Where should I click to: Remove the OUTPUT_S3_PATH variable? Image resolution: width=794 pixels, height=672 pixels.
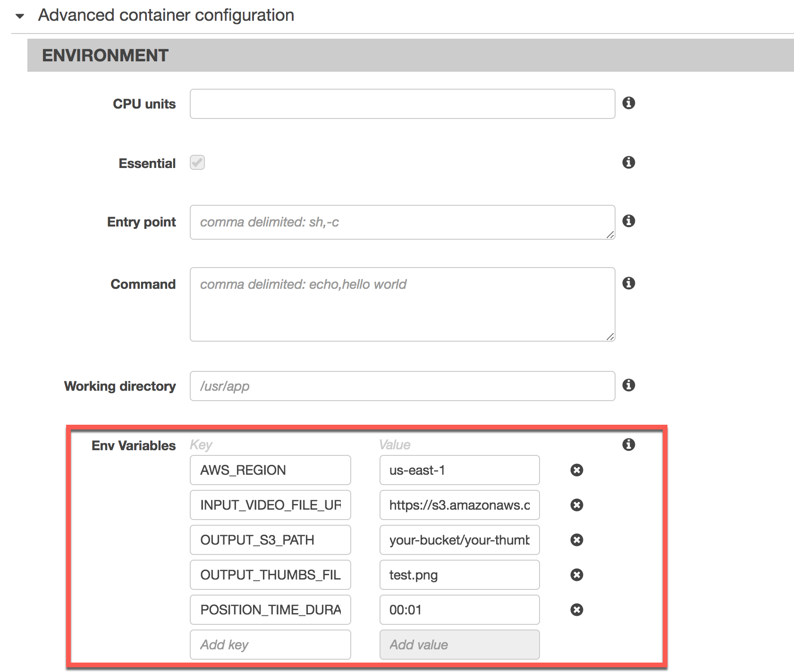click(x=576, y=540)
